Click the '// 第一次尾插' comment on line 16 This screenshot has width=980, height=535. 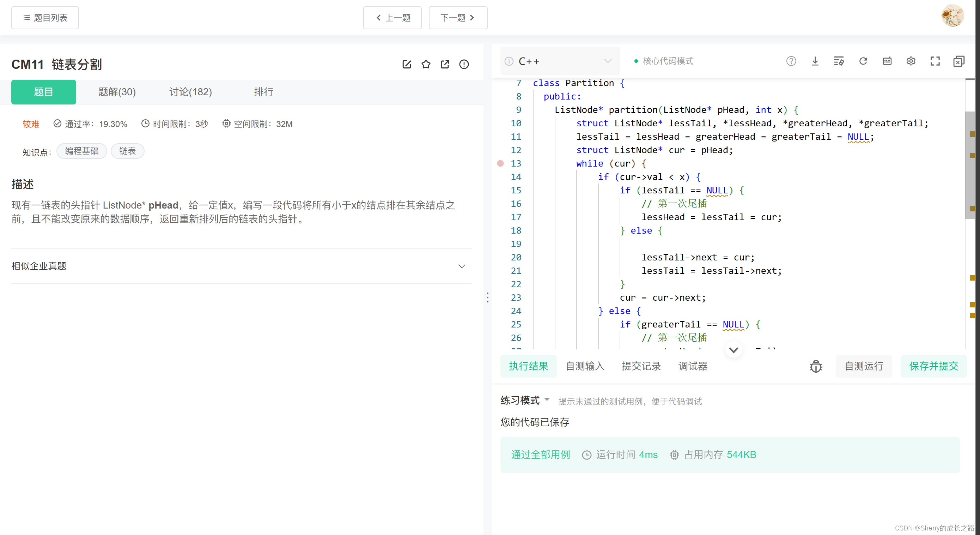(674, 204)
